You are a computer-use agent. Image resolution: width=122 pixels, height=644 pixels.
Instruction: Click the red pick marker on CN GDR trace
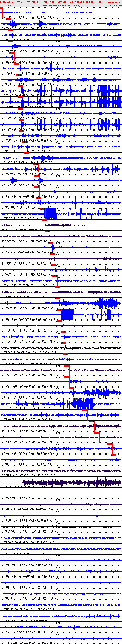(x=1, y=8)
